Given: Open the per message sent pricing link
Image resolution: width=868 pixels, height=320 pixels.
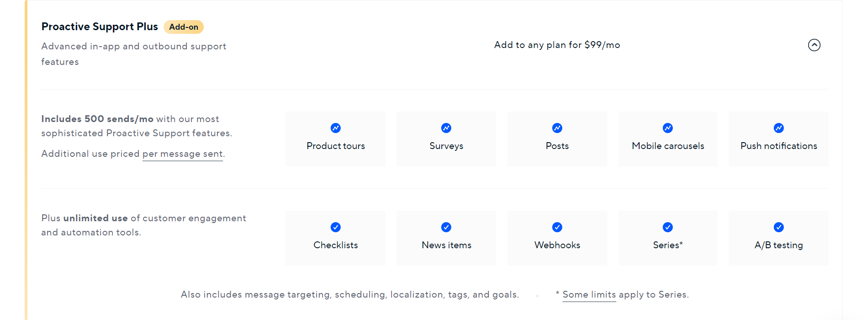Looking at the screenshot, I should point(182,154).
